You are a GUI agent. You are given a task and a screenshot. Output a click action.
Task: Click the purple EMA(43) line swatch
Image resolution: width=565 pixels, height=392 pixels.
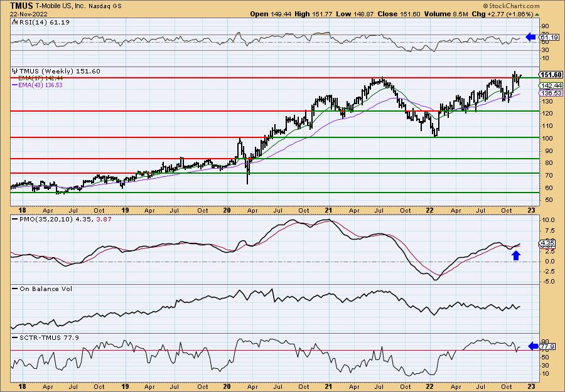(14, 85)
